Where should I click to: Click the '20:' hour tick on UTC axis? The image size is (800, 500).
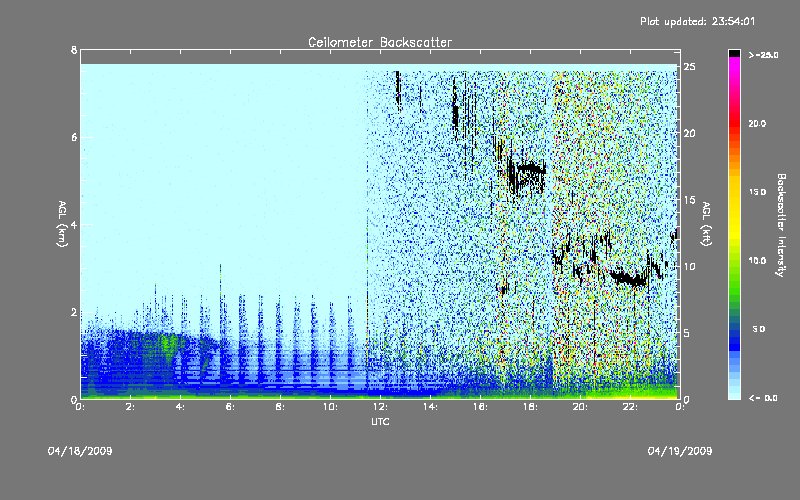pos(581,407)
